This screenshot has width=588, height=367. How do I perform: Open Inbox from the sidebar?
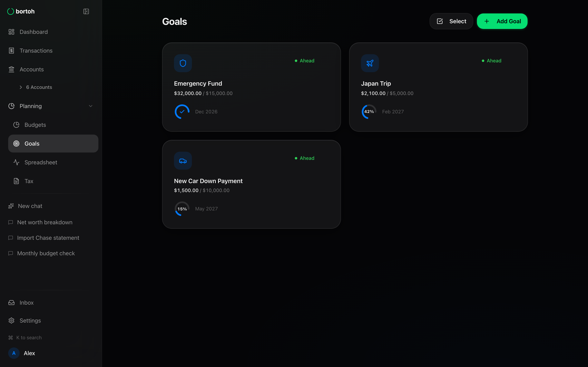pos(27,302)
